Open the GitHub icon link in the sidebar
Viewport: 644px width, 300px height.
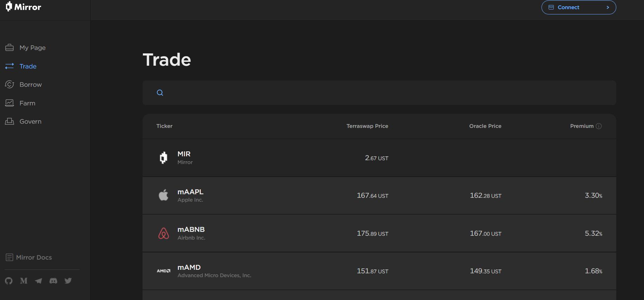point(9,281)
